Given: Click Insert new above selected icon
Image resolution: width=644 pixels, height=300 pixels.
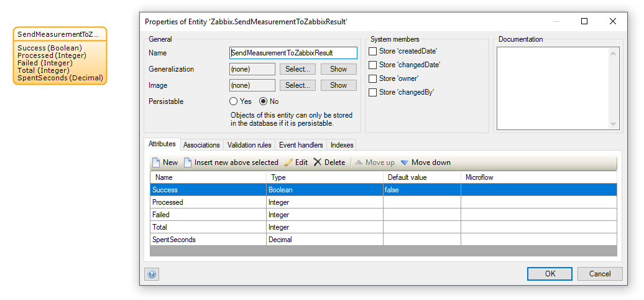Looking at the screenshot, I should 188,162.
